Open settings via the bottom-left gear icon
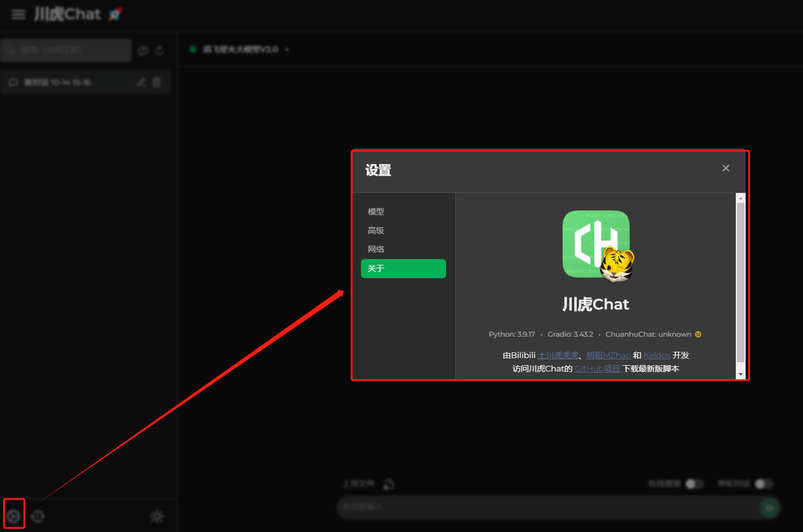 [14, 516]
